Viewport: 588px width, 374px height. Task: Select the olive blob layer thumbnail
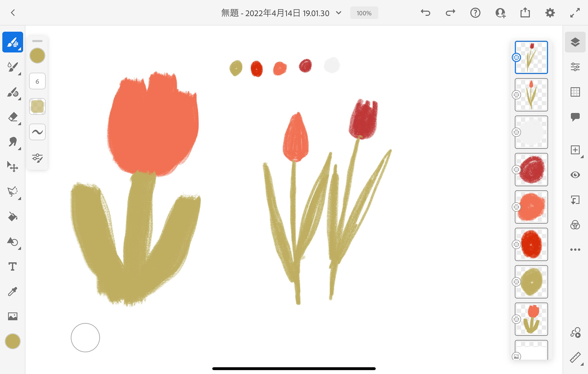[531, 282]
